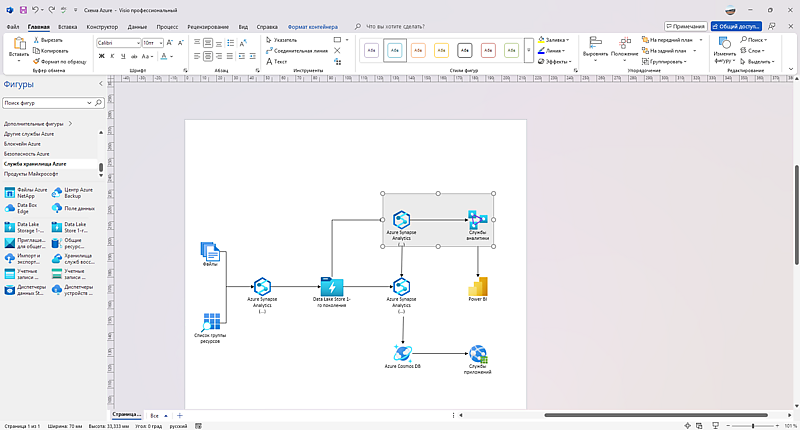Click the Azure Cosmos DB shape
Viewport: 800px width, 430px height.
tap(403, 356)
